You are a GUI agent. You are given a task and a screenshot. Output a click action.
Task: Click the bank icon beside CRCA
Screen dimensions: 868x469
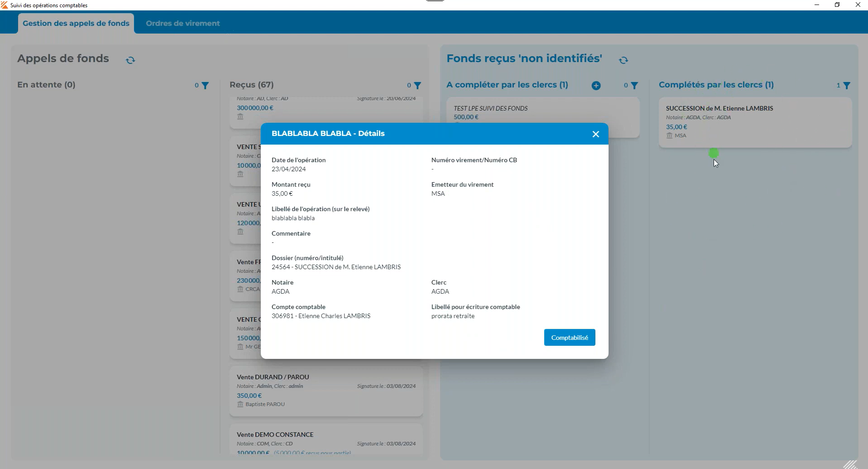(x=240, y=289)
